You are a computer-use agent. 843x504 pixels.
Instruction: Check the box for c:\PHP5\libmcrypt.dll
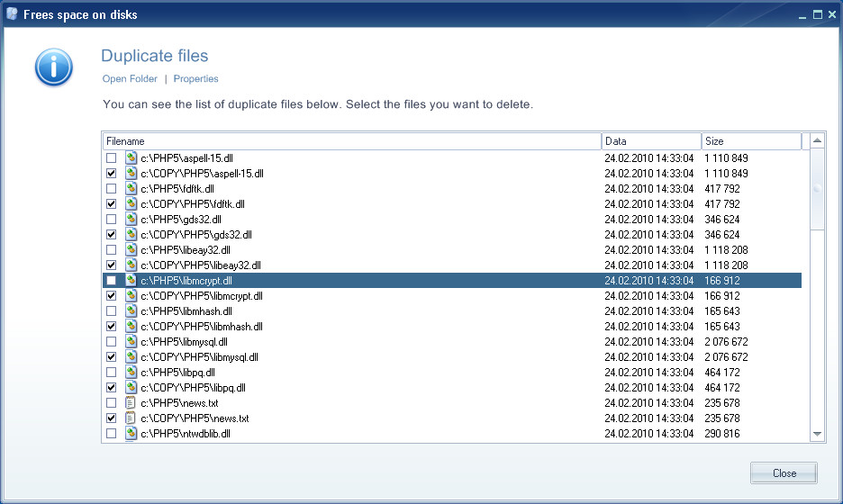pyautogui.click(x=112, y=281)
